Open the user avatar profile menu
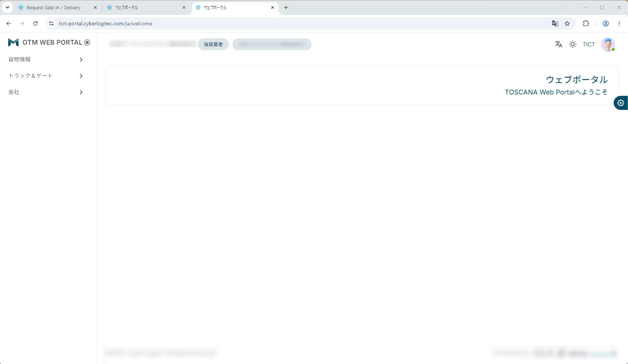Screen dimensions: 628x364 coord(608,44)
